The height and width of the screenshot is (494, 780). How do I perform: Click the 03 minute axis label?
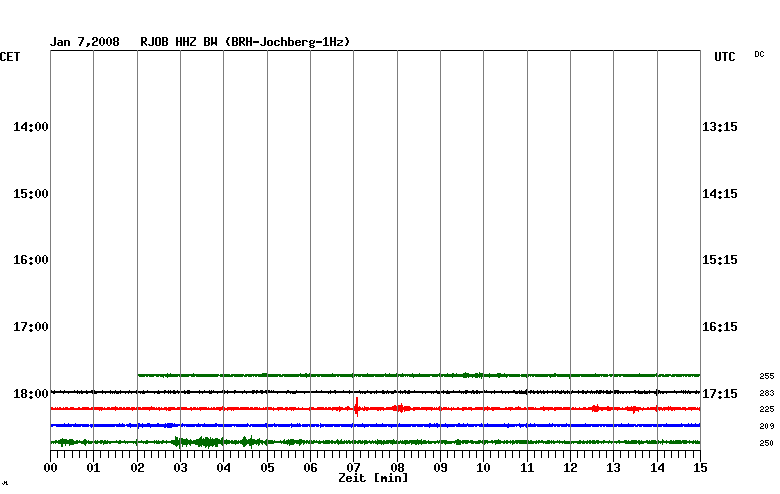pyautogui.click(x=181, y=468)
